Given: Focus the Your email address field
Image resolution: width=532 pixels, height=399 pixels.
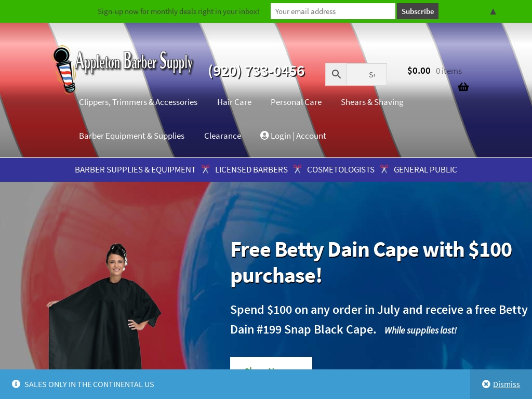Looking at the screenshot, I should [x=333, y=11].
